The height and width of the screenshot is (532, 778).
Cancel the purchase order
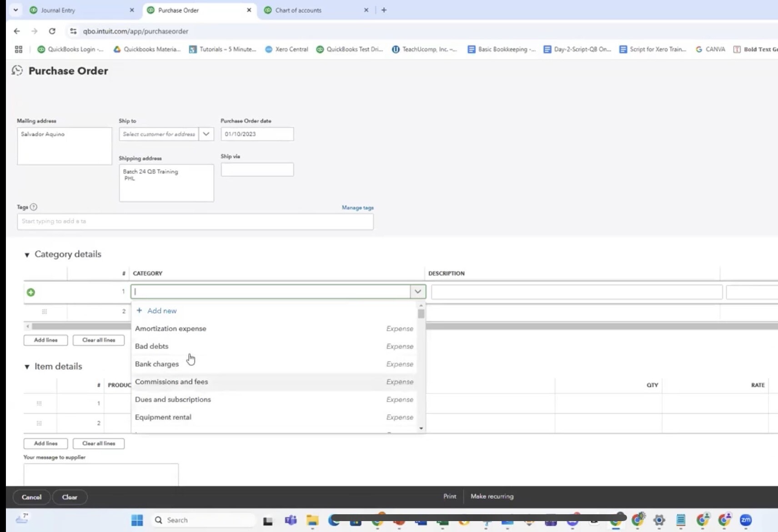point(31,497)
